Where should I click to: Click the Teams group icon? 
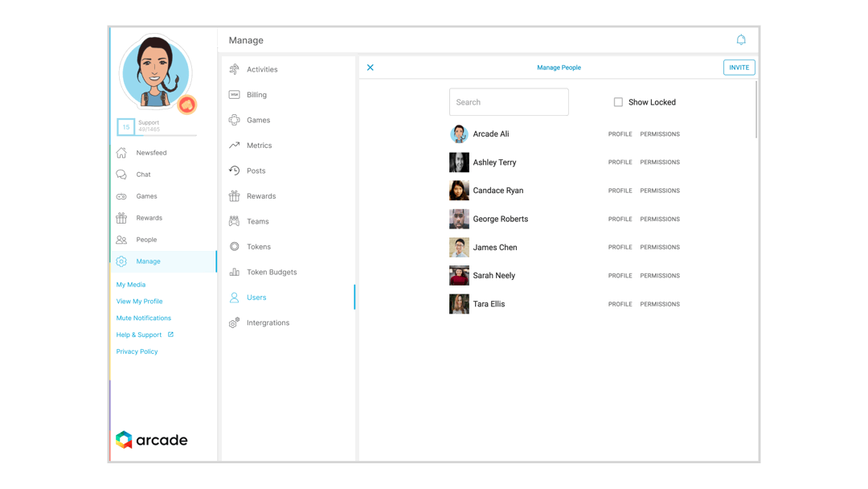(234, 221)
